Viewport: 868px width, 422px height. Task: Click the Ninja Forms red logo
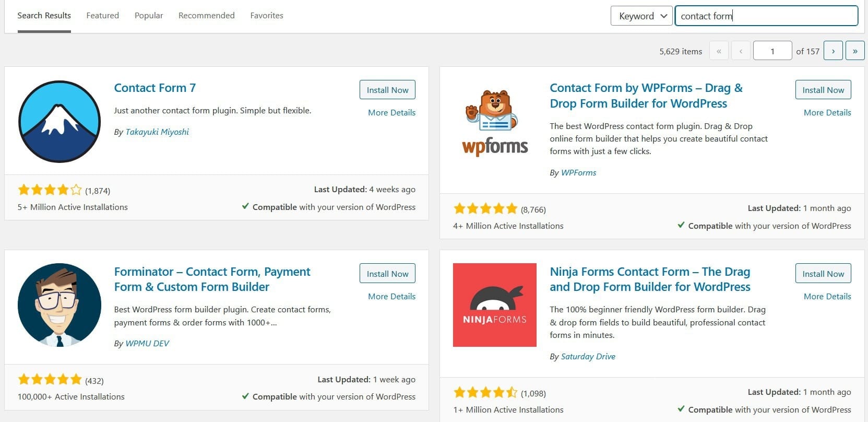point(495,305)
